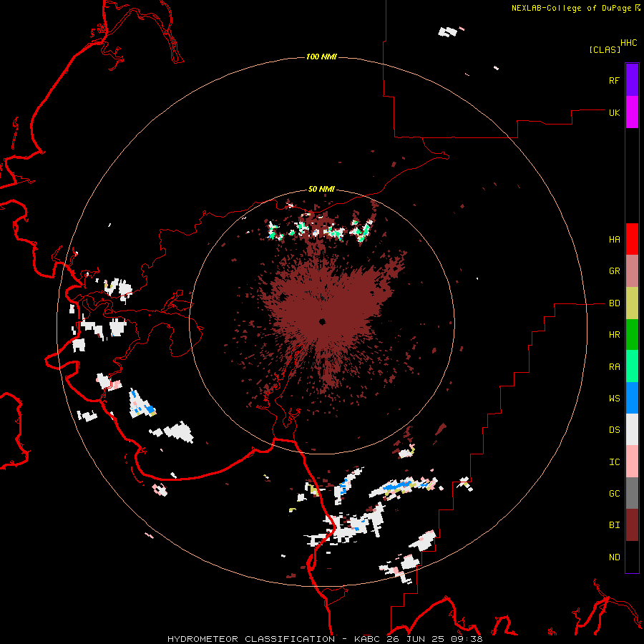Viewport: 644px width, 644px height.
Task: Click the light pink IC swatch
Action: click(x=632, y=462)
